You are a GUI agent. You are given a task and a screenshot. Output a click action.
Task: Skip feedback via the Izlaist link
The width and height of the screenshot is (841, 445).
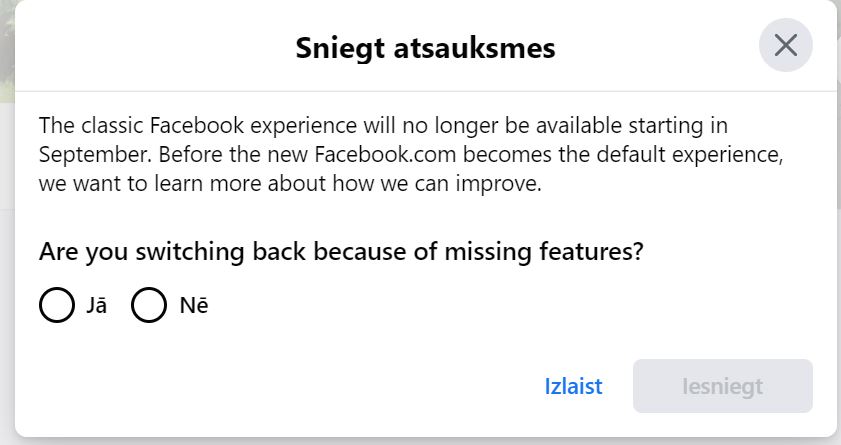click(x=573, y=386)
